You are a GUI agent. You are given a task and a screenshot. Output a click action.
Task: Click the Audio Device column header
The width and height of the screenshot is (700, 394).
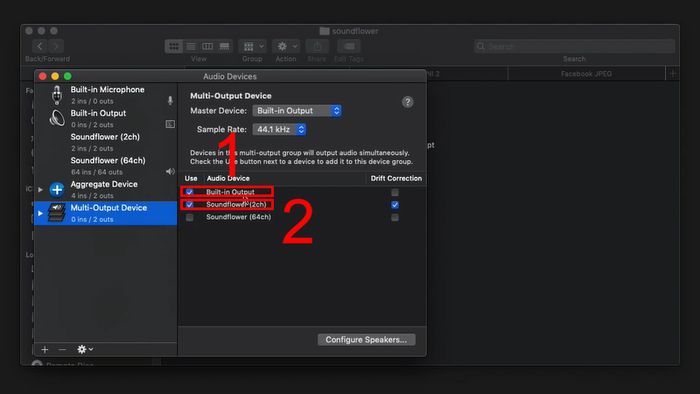coord(228,178)
